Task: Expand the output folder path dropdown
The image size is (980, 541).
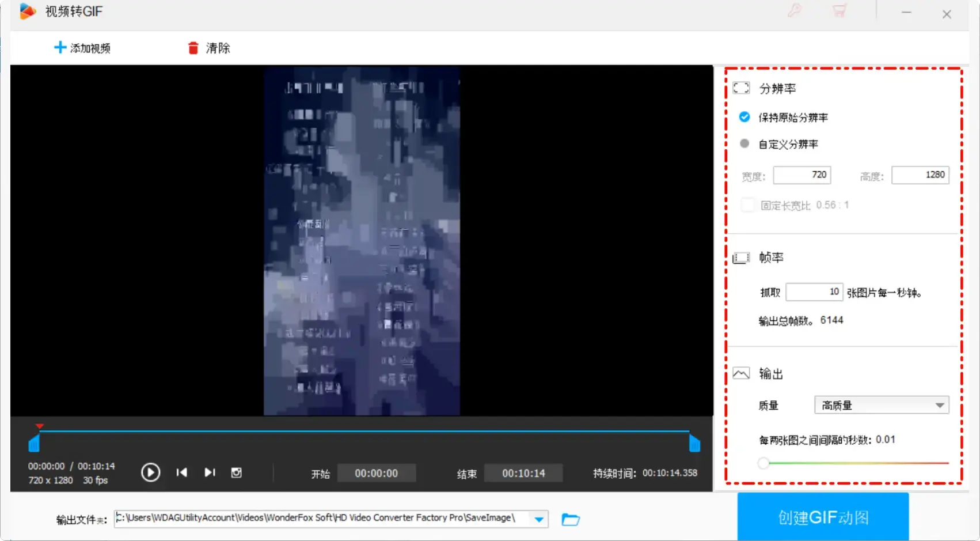Action: tap(539, 519)
